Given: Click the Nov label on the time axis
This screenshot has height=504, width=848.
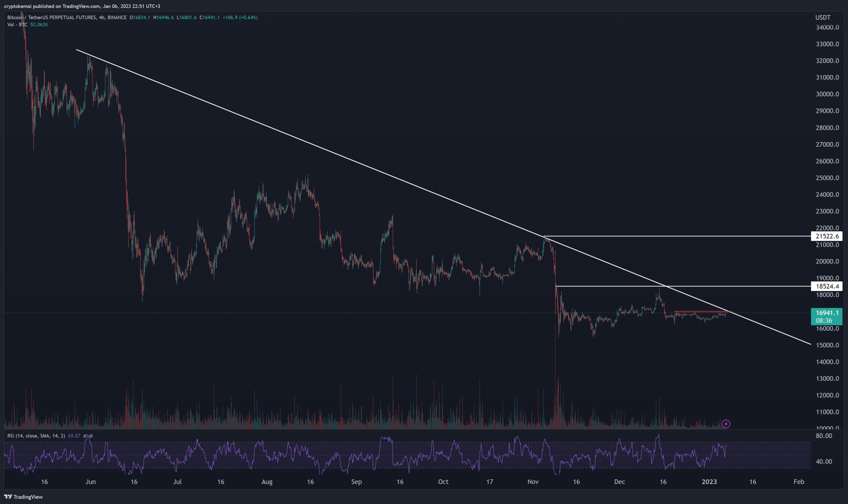Looking at the screenshot, I should [533, 481].
